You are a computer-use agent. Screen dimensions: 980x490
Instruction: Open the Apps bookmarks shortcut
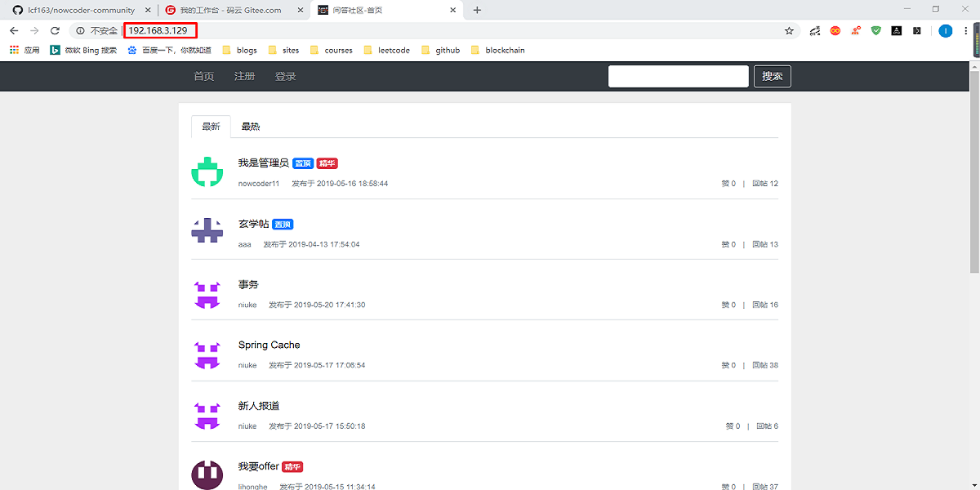(24, 50)
